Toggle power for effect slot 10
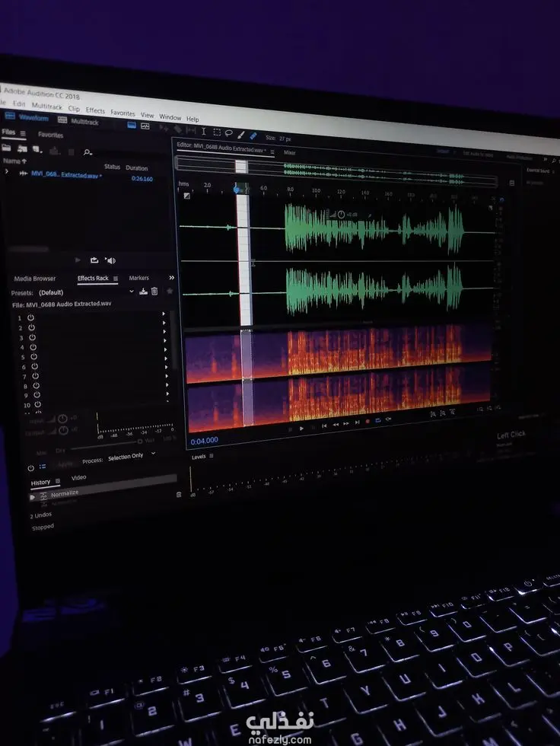The width and height of the screenshot is (560, 746). (x=37, y=404)
